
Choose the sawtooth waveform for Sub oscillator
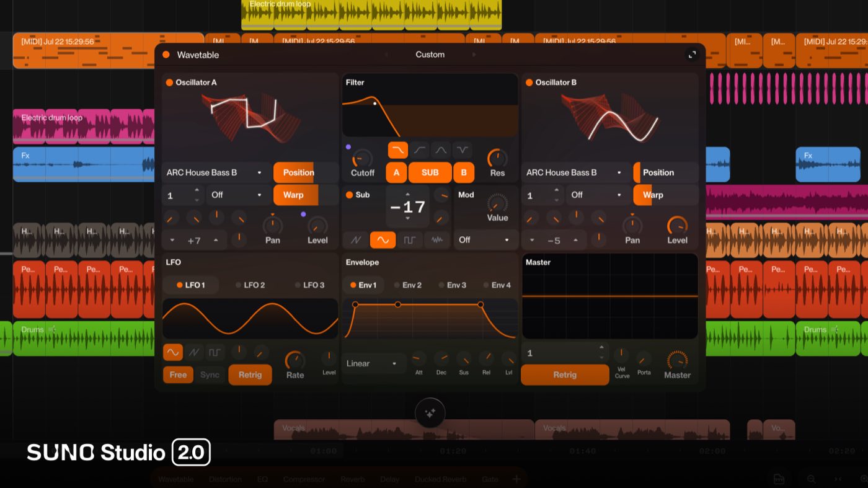pyautogui.click(x=356, y=240)
